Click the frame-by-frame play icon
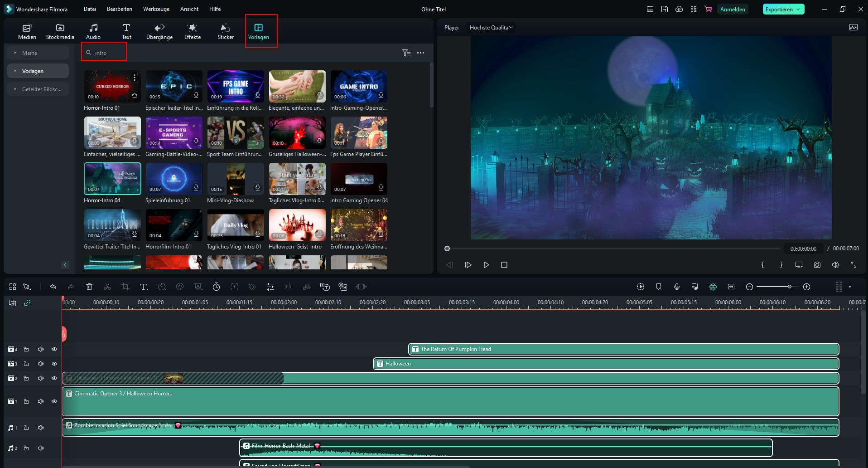Viewport: 868px width, 468px height. [468, 265]
